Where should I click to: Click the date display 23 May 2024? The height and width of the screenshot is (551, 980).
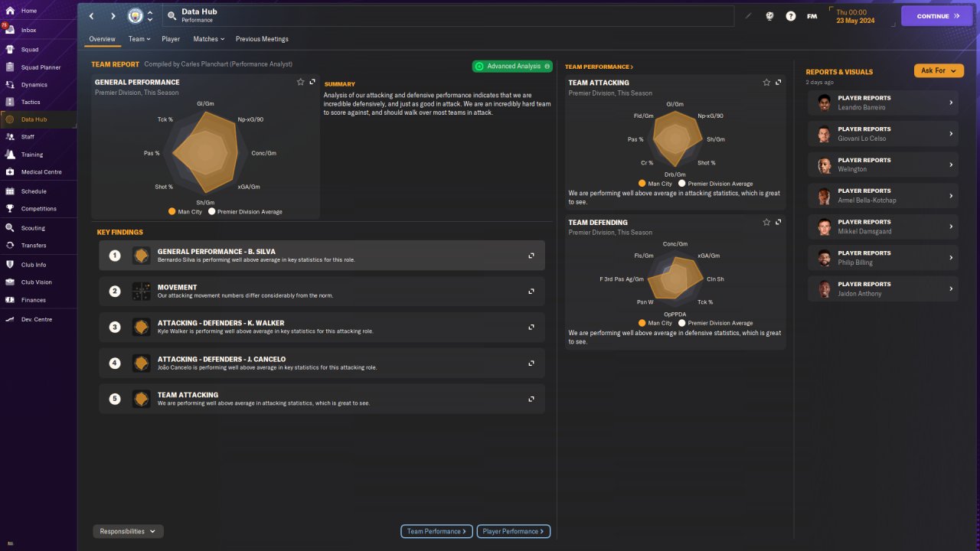click(854, 21)
